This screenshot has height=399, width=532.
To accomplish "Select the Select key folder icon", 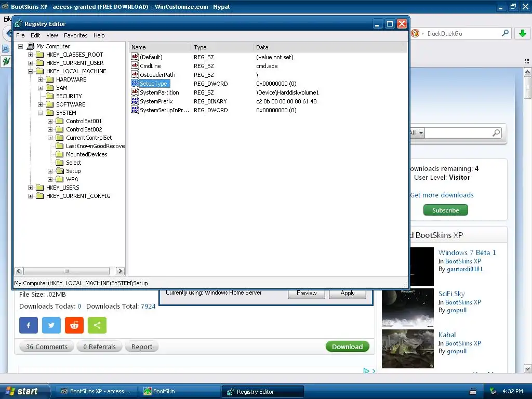I will coord(60,163).
